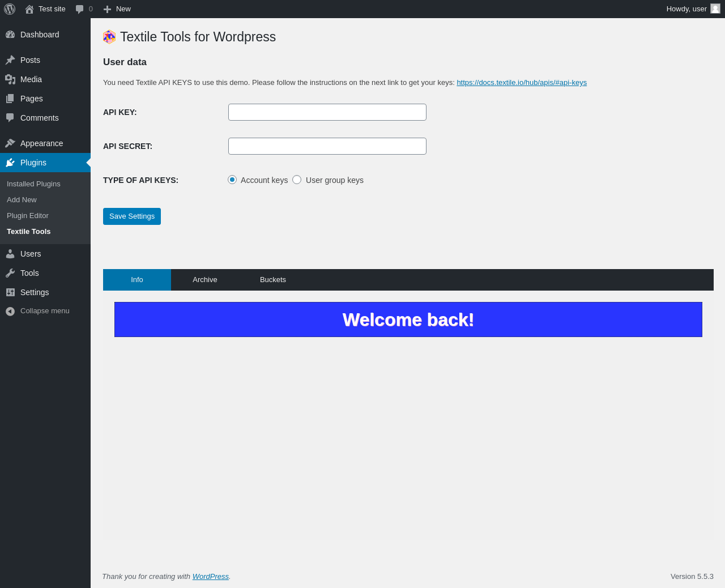Select the User group keys radio button

(x=297, y=180)
